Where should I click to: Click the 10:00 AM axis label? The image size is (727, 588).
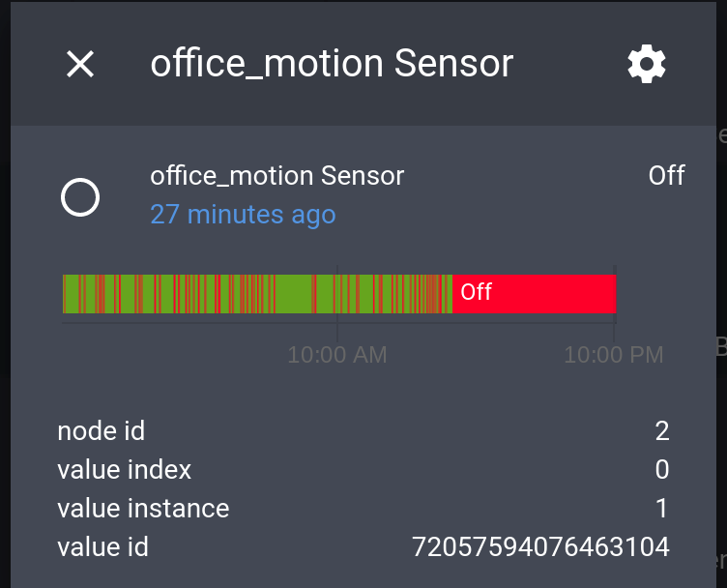tap(336, 355)
